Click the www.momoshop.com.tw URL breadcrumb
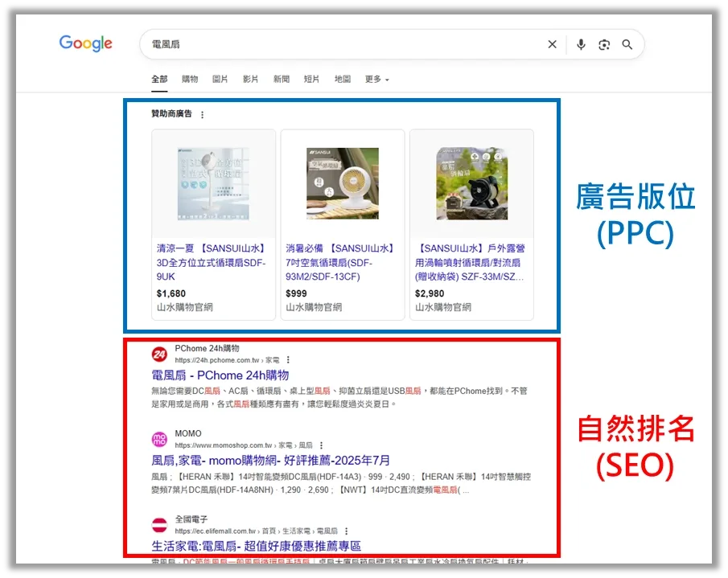 tap(244, 445)
